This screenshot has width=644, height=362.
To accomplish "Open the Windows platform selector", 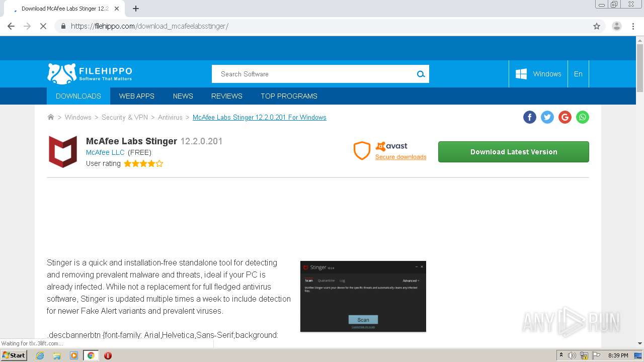I will coord(538,74).
